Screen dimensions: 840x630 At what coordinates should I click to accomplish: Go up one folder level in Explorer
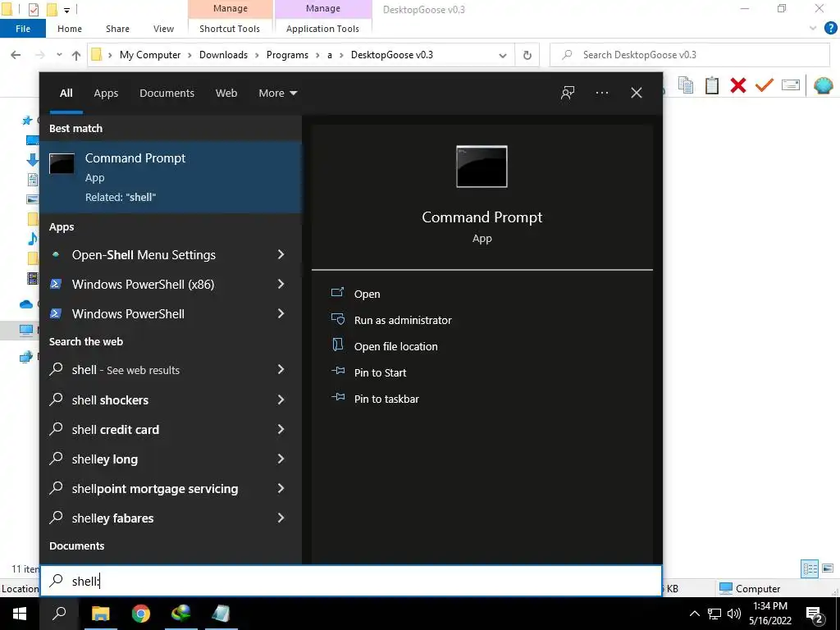[76, 55]
